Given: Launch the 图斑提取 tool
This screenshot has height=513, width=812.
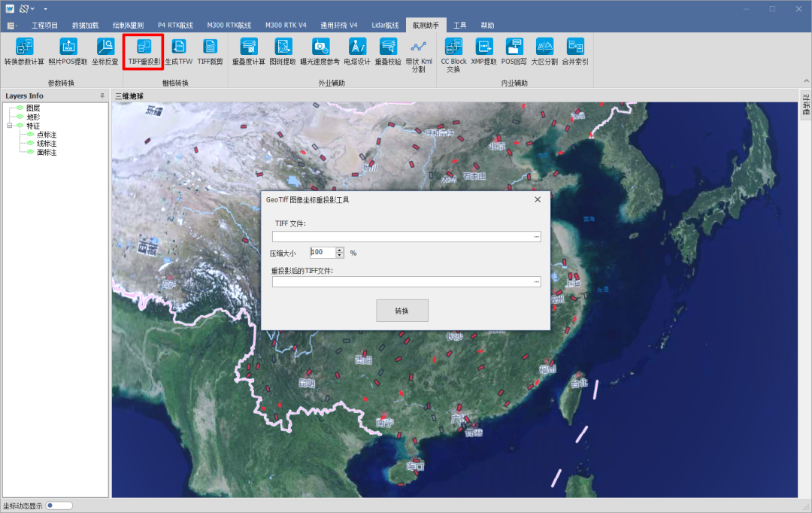Looking at the screenshot, I should (x=283, y=52).
